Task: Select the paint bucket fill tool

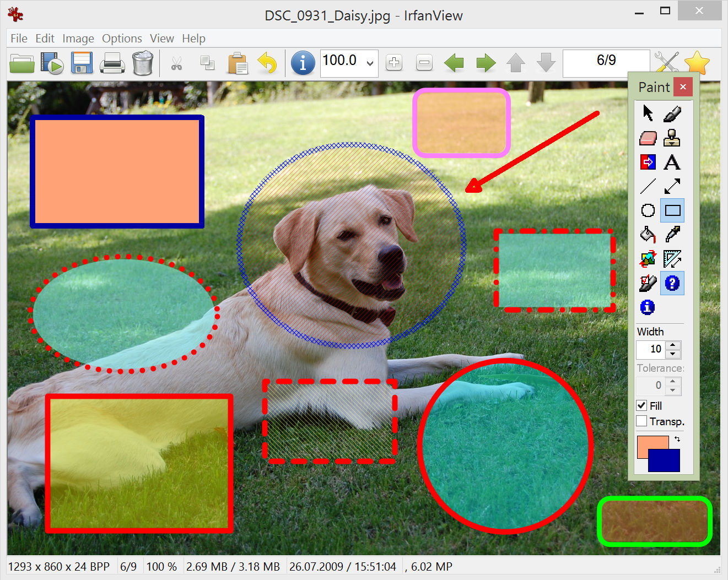Action: 648,235
